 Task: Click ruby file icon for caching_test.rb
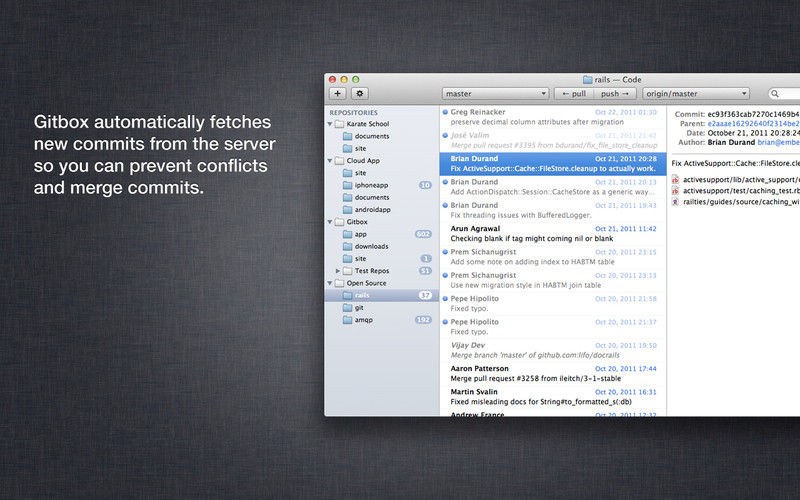click(x=676, y=191)
